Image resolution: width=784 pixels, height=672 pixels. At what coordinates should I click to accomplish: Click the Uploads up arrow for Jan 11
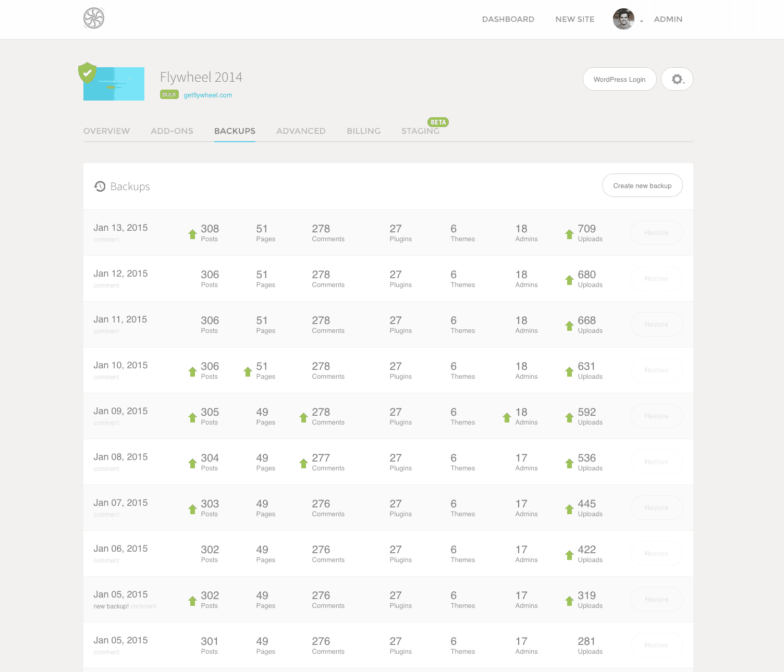569,326
